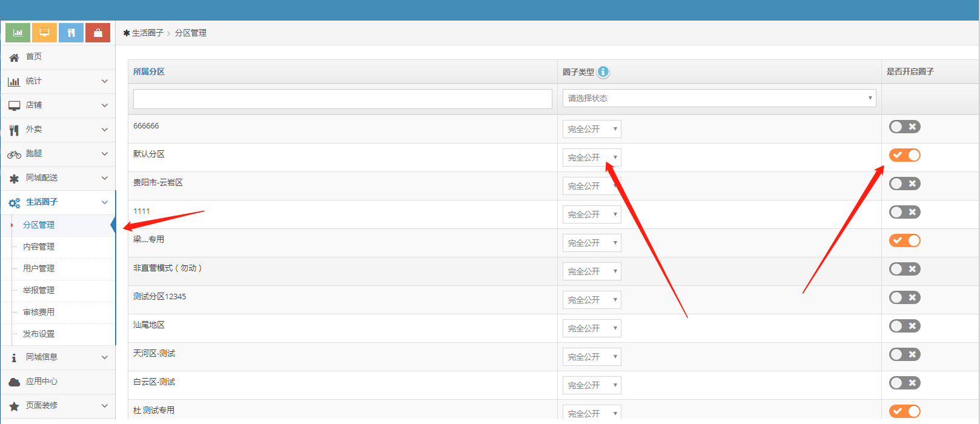Click the green bar chart icon button
Image resolution: width=980 pixels, height=424 pixels.
(x=18, y=33)
